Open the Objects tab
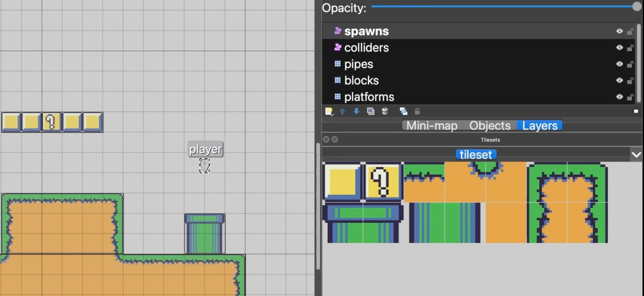The height and width of the screenshot is (296, 644). click(490, 126)
